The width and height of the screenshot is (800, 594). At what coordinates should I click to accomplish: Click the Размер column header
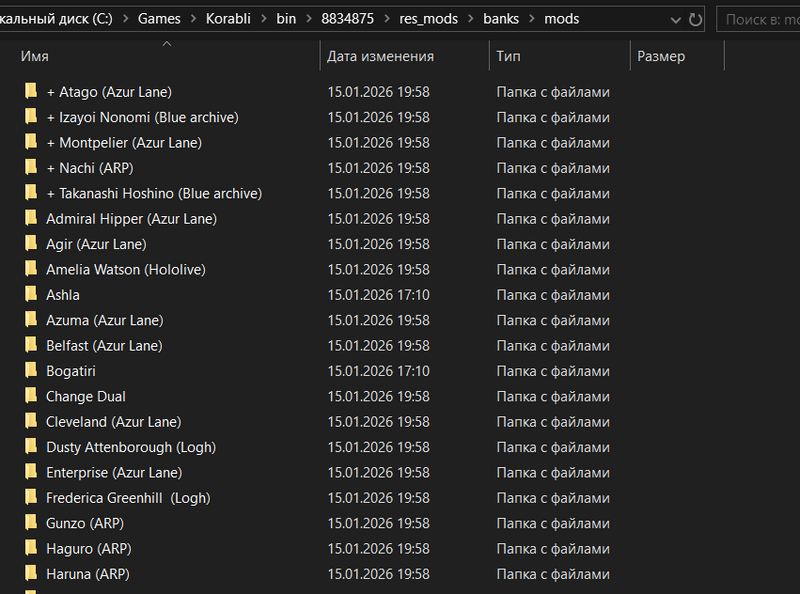(661, 57)
